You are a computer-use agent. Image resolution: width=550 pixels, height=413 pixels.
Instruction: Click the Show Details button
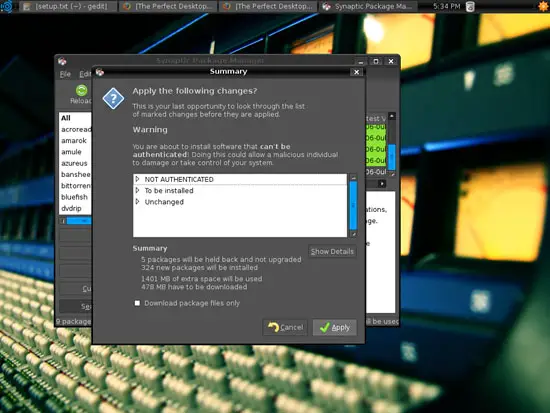[x=332, y=252]
